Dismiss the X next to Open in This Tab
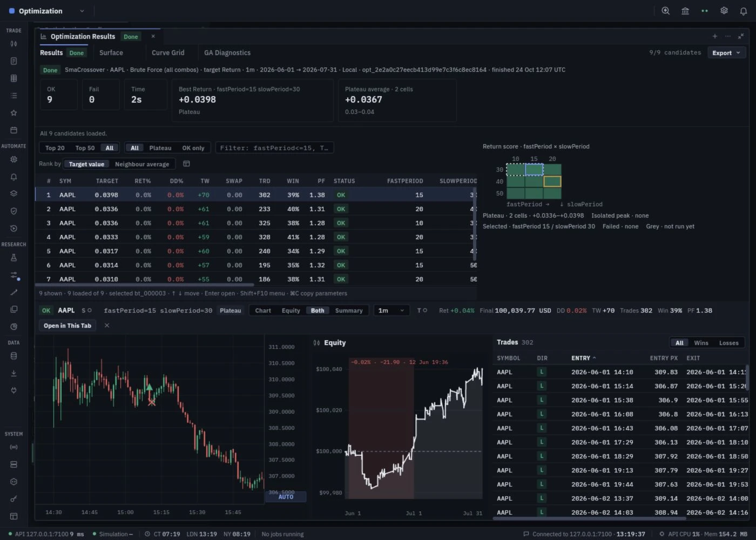756x540 pixels. pyautogui.click(x=107, y=326)
